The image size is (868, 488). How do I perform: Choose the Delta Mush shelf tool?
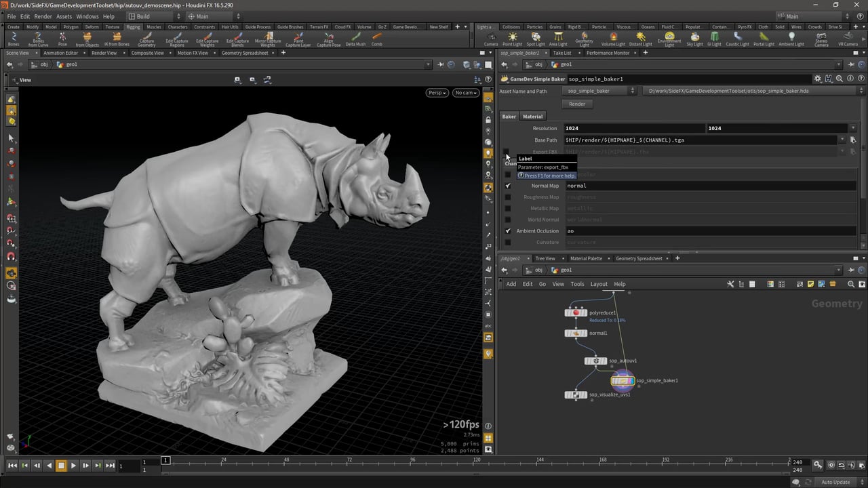(355, 39)
